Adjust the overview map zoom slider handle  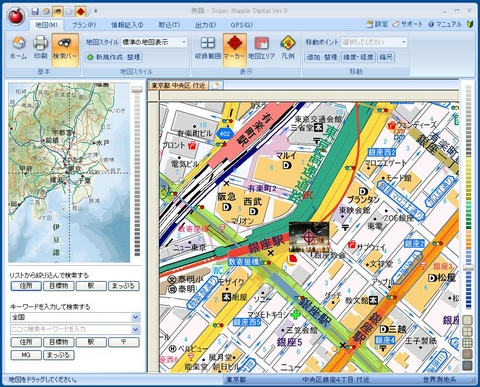[137, 90]
